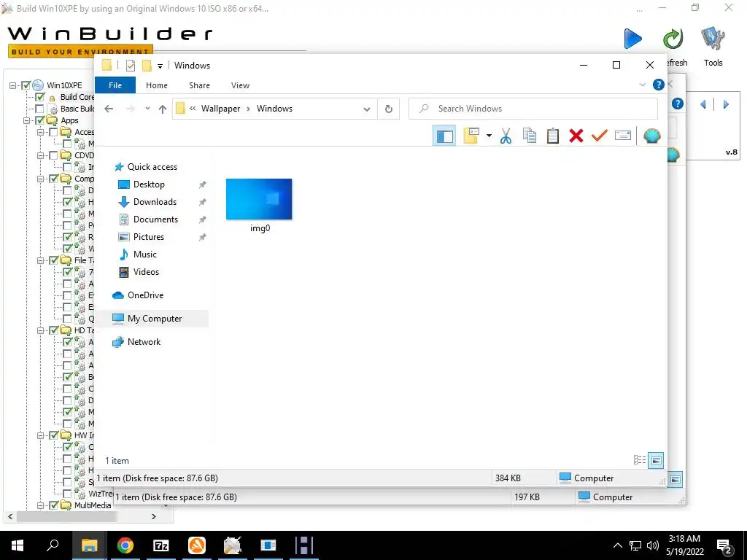Expand the ribbon with chevron
Screen dimensions: 747x560
tap(642, 85)
